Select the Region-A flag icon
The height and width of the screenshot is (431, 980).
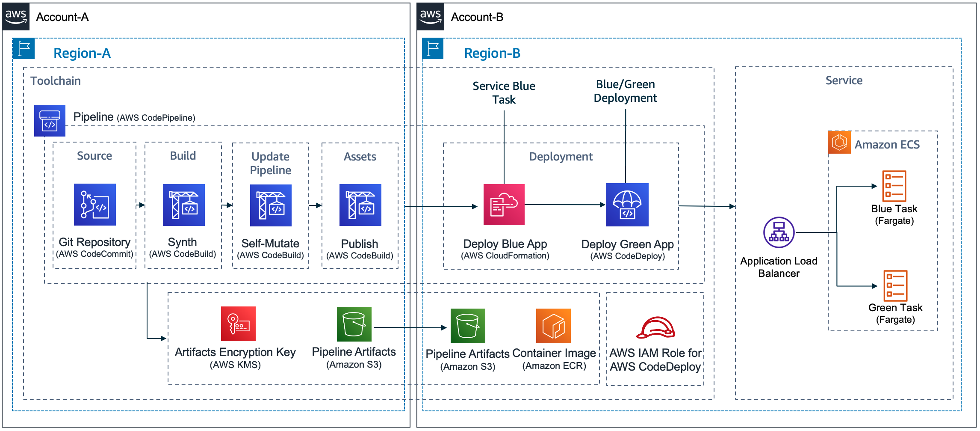click(24, 49)
